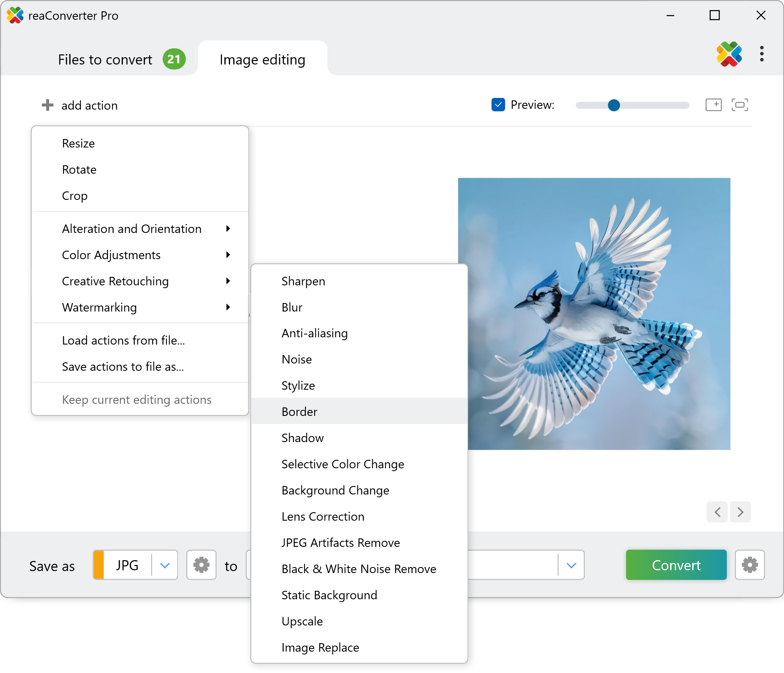784x673 pixels.
Task: Show the previous preview image
Action: coord(717,512)
